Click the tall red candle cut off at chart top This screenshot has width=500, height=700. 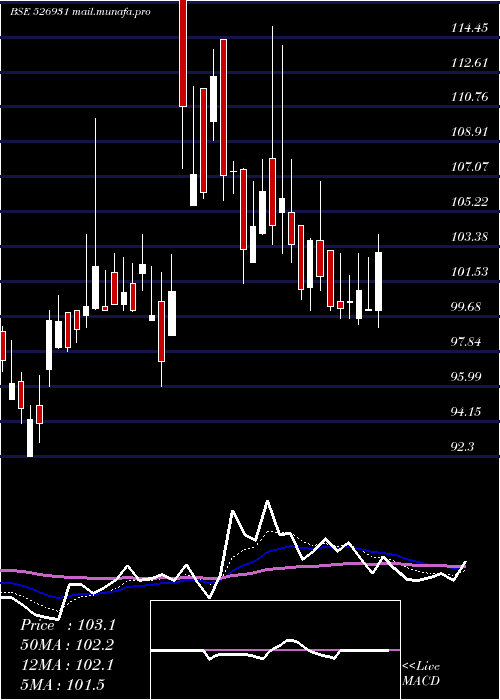click(183, 53)
